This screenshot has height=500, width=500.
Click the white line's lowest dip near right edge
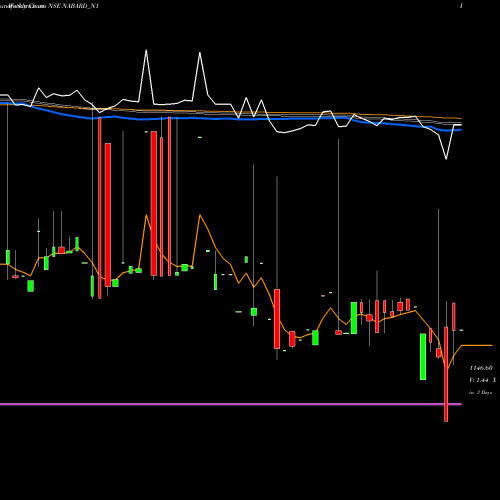(446, 159)
